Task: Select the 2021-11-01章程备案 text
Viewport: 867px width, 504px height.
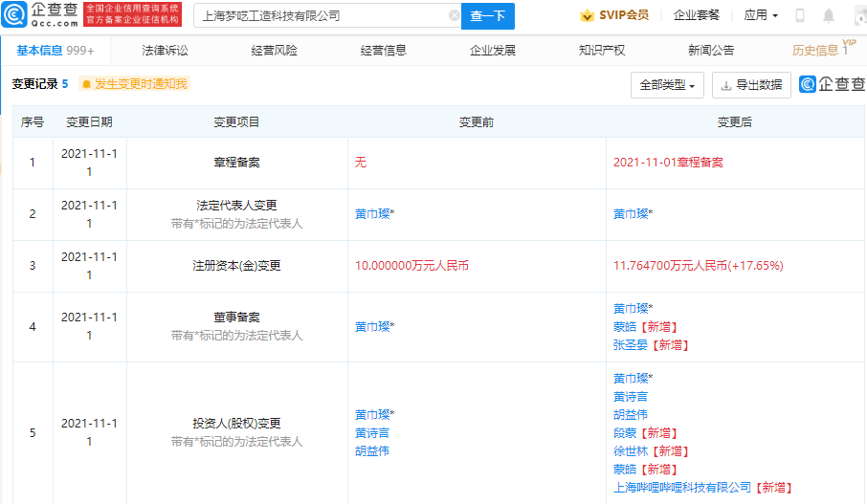Action: click(668, 163)
